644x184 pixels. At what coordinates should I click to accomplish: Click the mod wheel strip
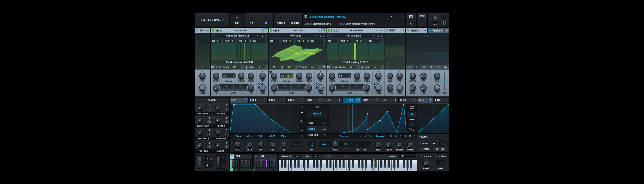click(x=218, y=162)
